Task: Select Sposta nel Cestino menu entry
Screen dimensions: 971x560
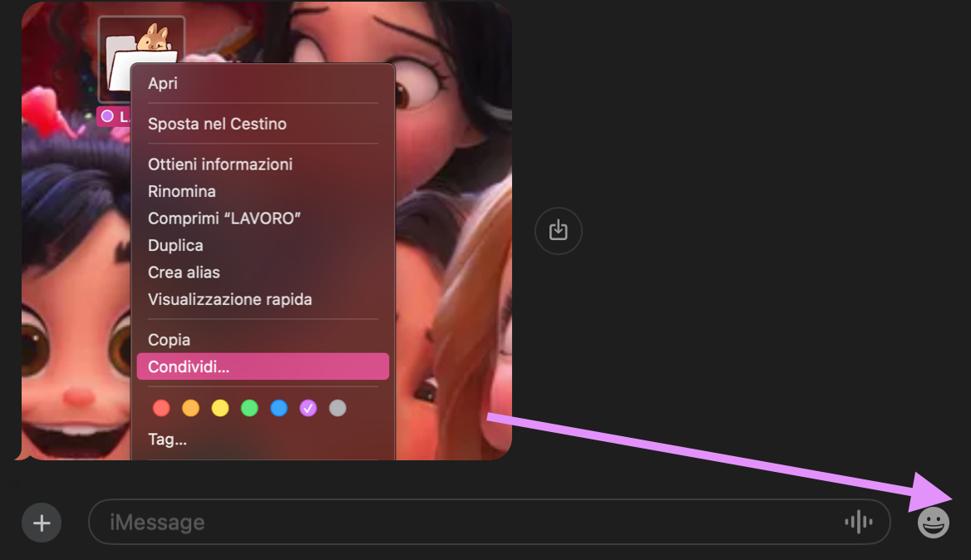Action: [217, 124]
